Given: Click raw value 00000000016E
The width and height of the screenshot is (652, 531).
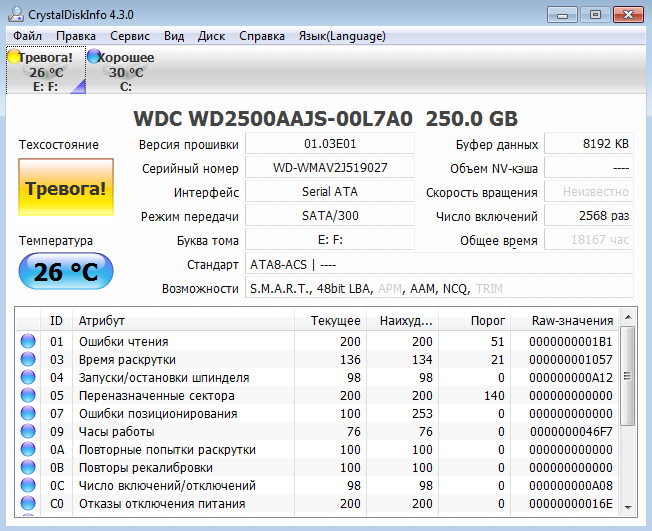Looking at the screenshot, I should (x=570, y=504).
